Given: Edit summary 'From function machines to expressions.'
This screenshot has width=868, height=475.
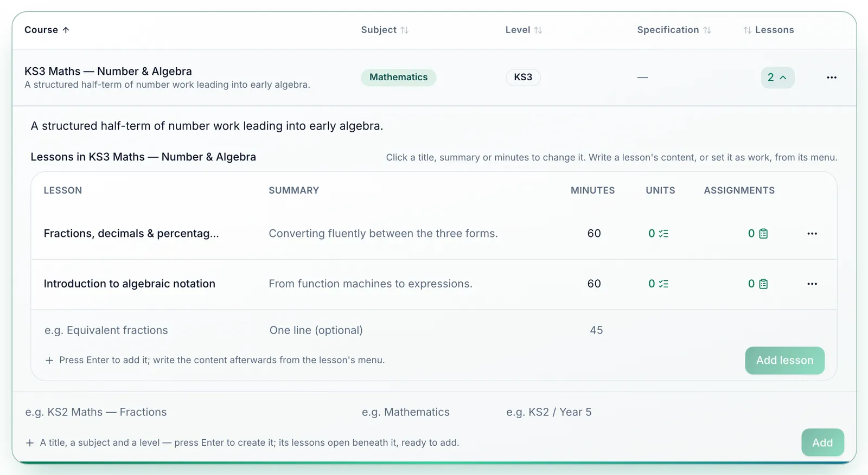Looking at the screenshot, I should (x=371, y=284).
